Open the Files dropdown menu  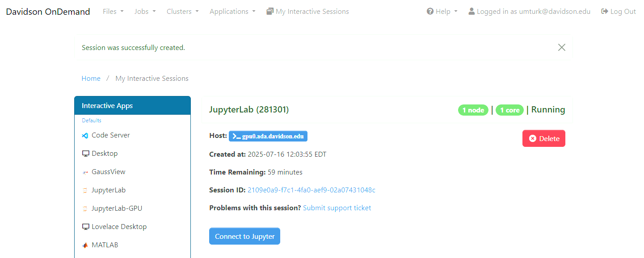113,12
